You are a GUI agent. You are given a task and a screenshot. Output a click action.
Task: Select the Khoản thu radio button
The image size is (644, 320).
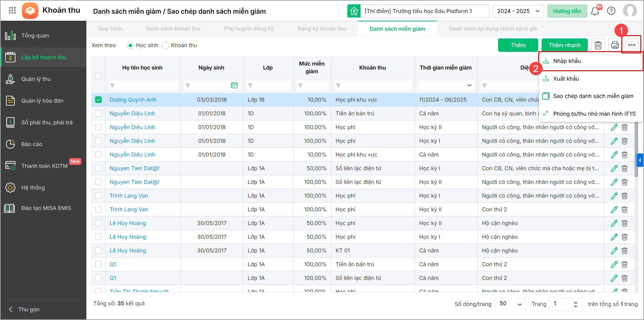coord(166,45)
